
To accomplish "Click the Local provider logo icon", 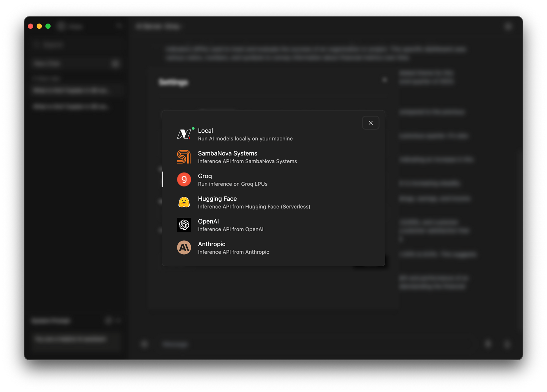I will (184, 134).
